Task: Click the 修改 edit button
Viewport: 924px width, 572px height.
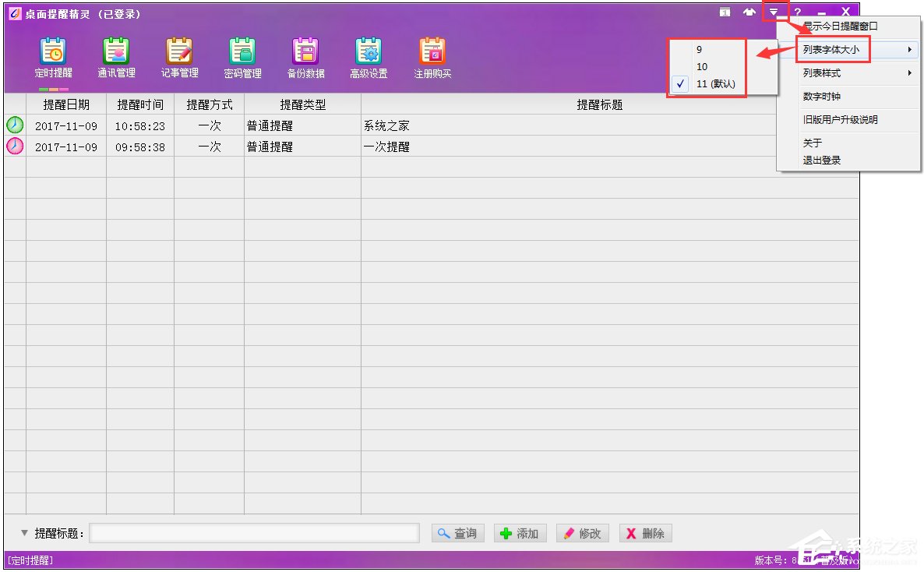Action: (583, 533)
